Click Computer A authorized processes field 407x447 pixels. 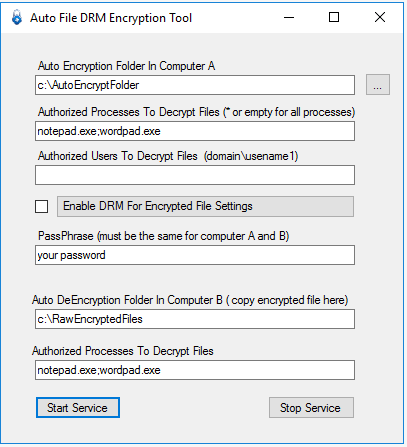tap(195, 131)
